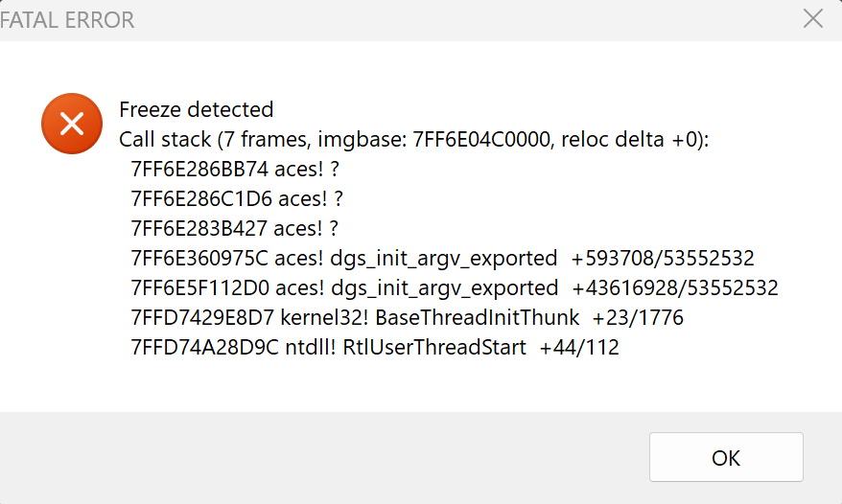
Task: Click stack frame address 7FF6E286C1D6
Action: pyautogui.click(x=199, y=199)
